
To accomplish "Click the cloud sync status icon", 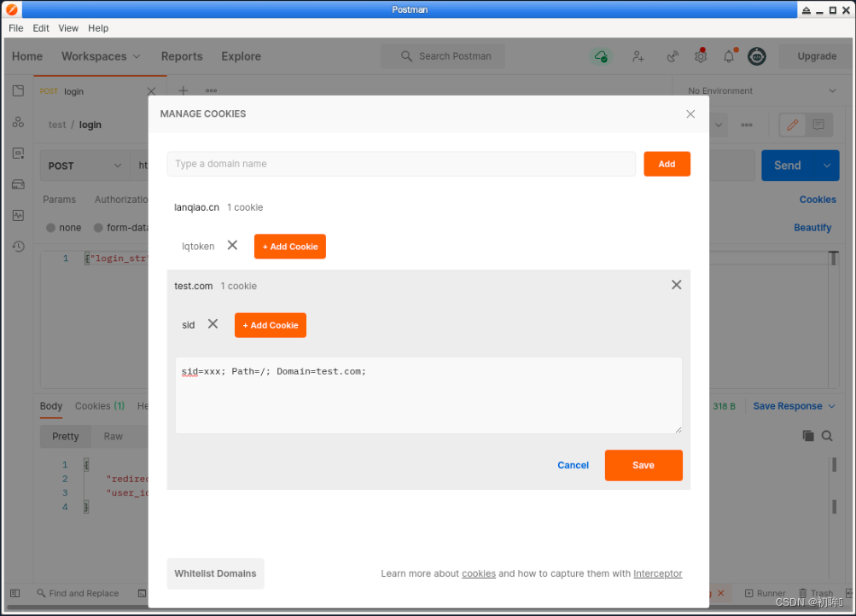I will coord(601,56).
